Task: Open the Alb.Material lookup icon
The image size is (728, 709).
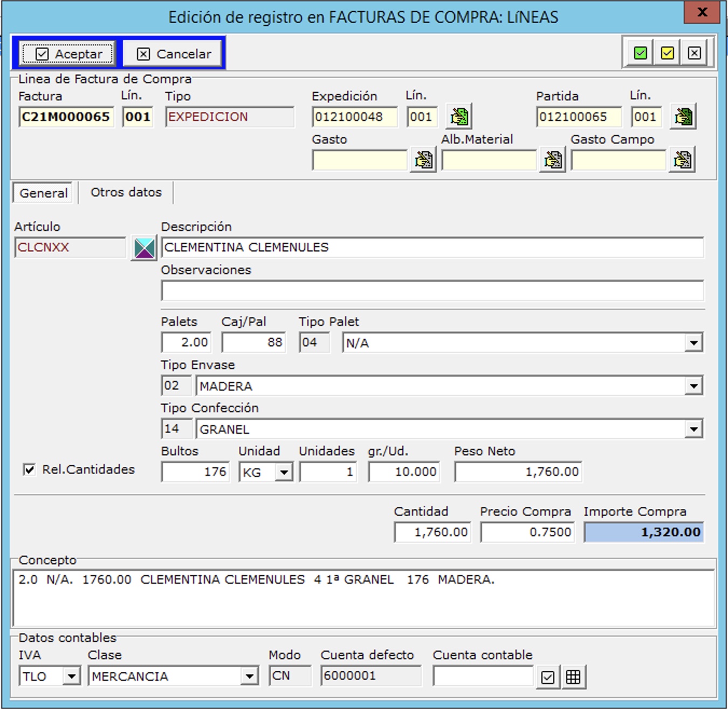Action: pos(553,160)
